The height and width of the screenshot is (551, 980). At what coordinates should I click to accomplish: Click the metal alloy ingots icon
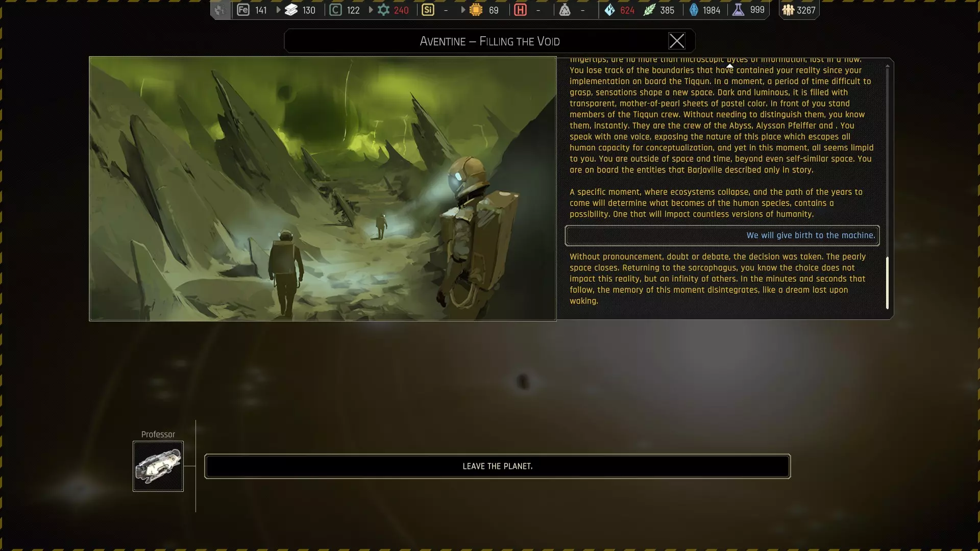[291, 10]
